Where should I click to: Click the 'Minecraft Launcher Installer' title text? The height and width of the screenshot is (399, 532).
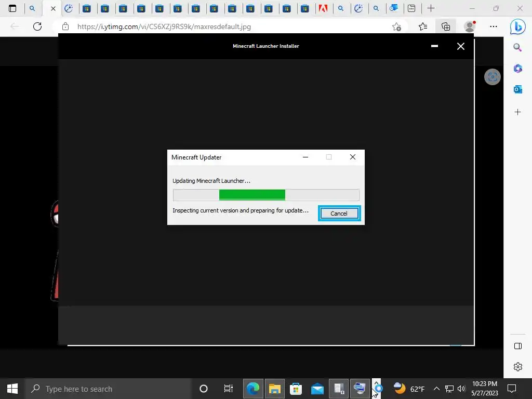coord(265,46)
